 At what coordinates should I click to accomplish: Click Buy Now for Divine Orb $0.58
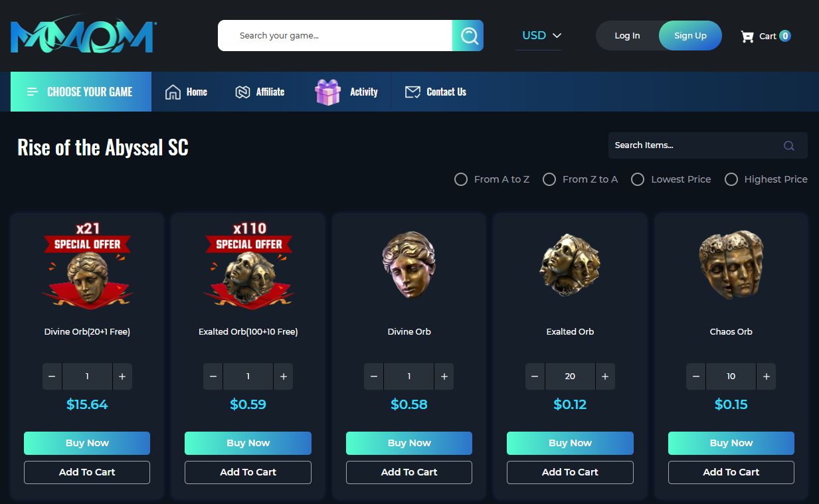(x=409, y=443)
